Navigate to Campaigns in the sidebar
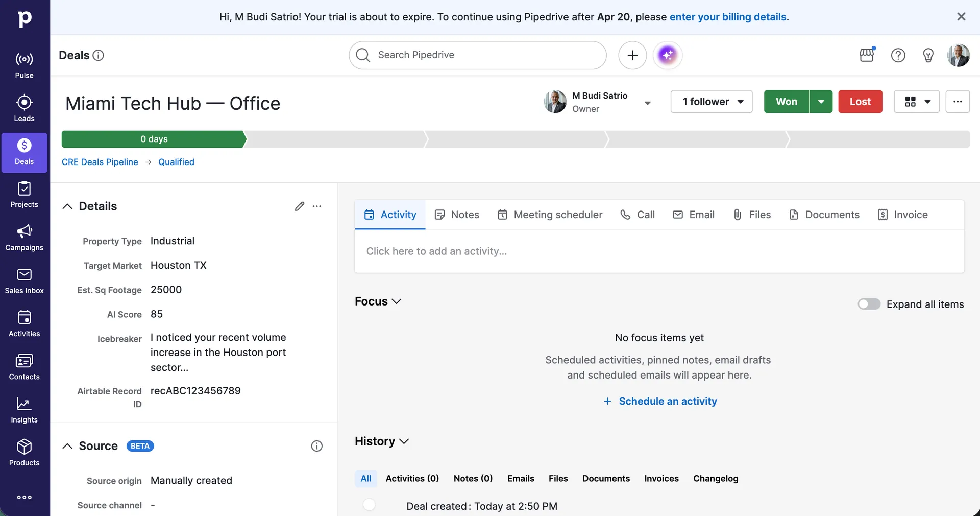Viewport: 980px width, 516px height. (24, 238)
